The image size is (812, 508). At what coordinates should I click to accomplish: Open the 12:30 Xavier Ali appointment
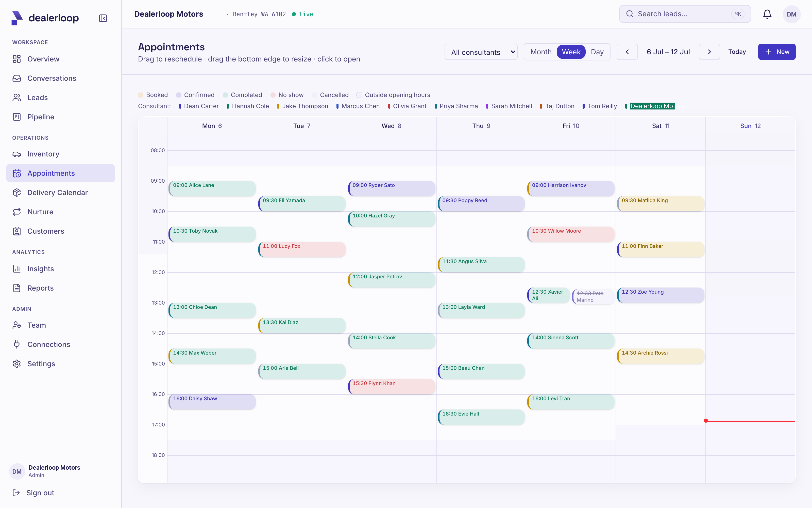(x=548, y=295)
